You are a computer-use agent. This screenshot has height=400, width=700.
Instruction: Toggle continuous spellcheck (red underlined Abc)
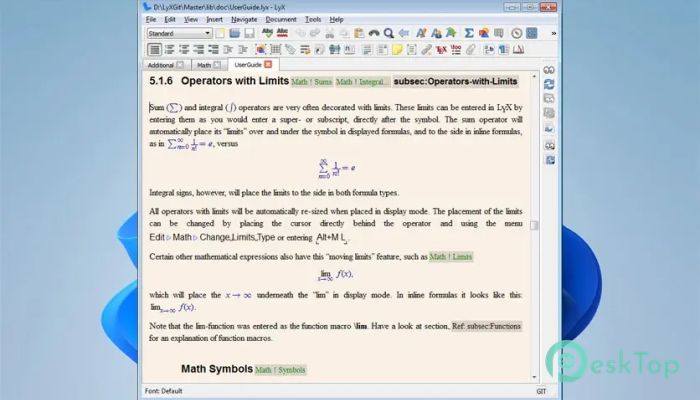[x=282, y=33]
